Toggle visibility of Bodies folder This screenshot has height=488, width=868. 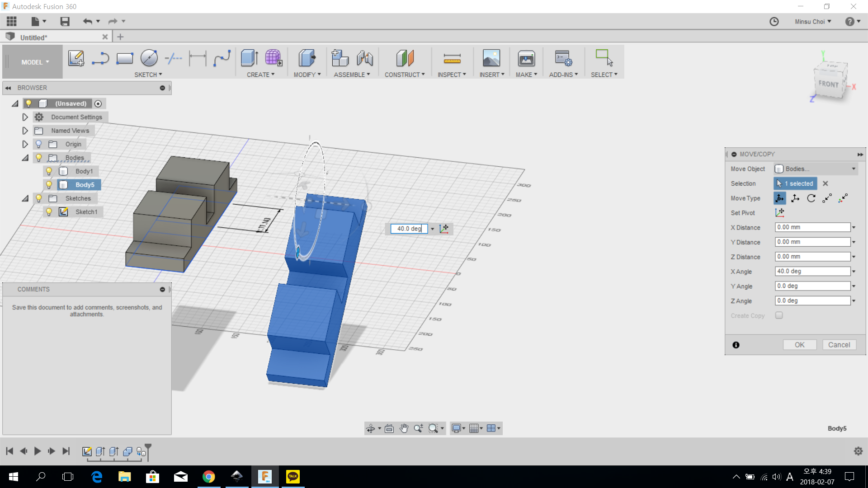(39, 158)
